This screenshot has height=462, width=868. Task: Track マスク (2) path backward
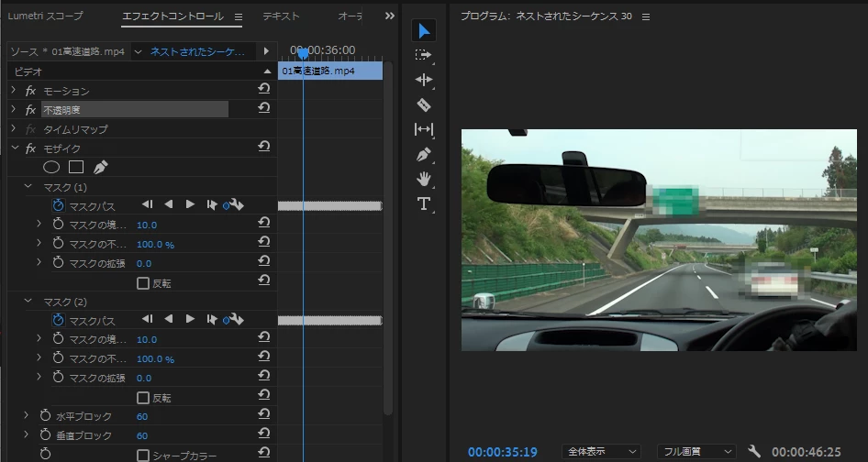(168, 319)
